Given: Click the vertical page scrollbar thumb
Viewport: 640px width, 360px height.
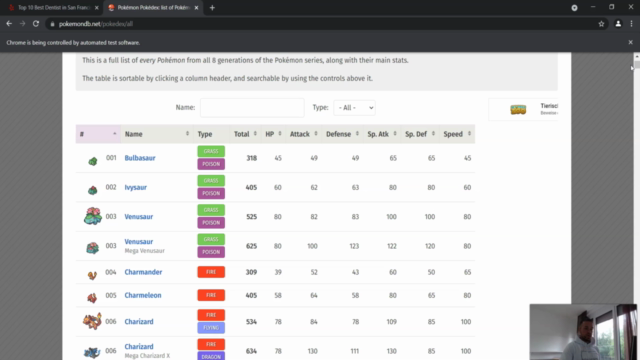Looking at the screenshot, I should [x=637, y=64].
